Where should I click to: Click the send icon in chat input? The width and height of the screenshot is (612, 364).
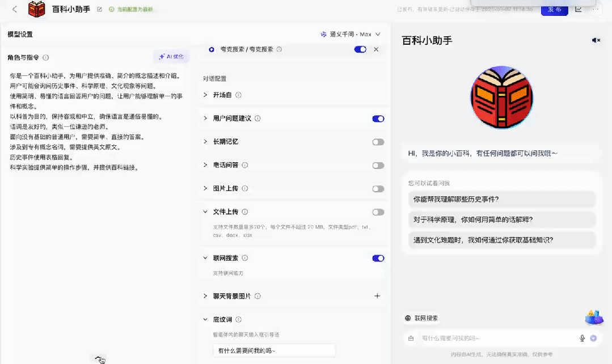593,338
